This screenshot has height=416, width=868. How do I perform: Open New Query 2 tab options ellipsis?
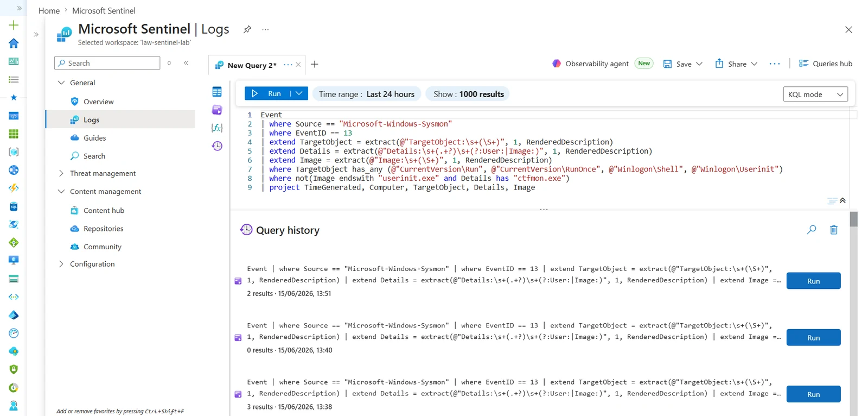(x=288, y=65)
